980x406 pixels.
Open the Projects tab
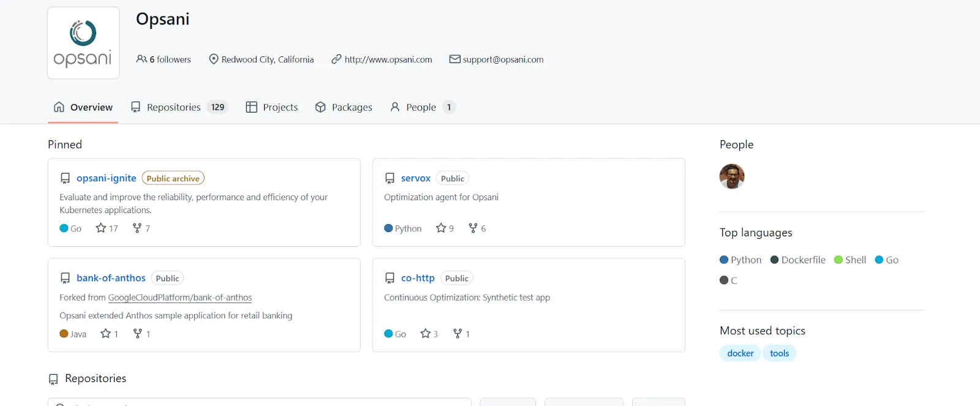[x=272, y=107]
